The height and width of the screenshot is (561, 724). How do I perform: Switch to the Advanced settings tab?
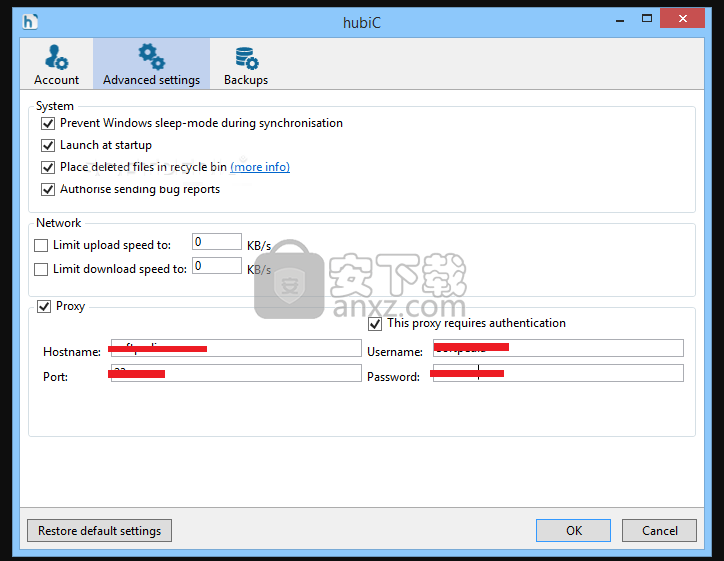pos(151,64)
